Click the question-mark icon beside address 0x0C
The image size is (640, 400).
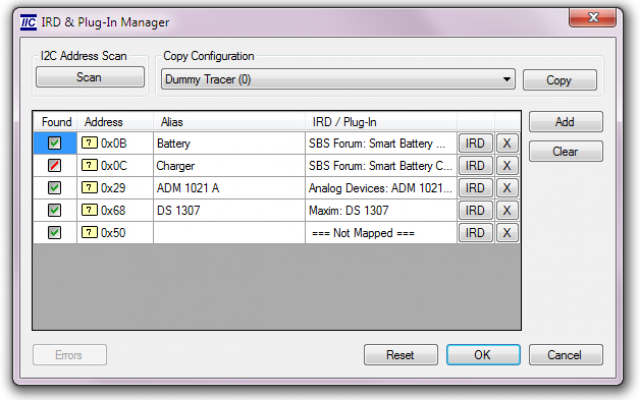coord(90,165)
